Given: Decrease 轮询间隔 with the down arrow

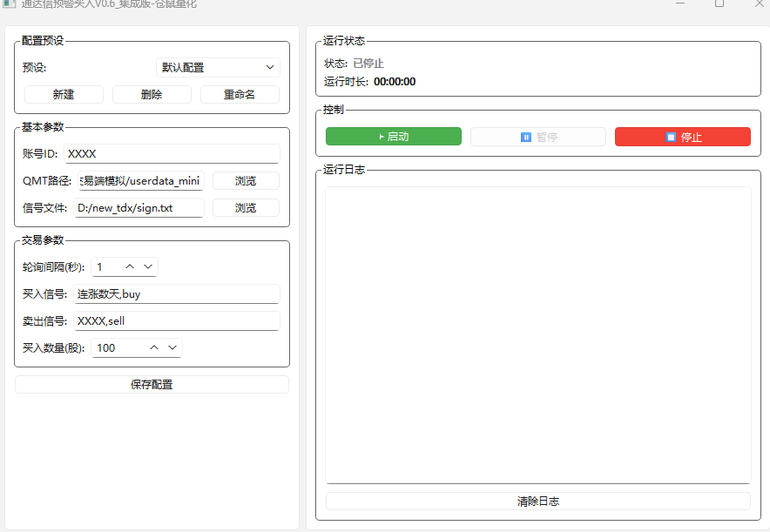Looking at the screenshot, I should [x=148, y=266].
